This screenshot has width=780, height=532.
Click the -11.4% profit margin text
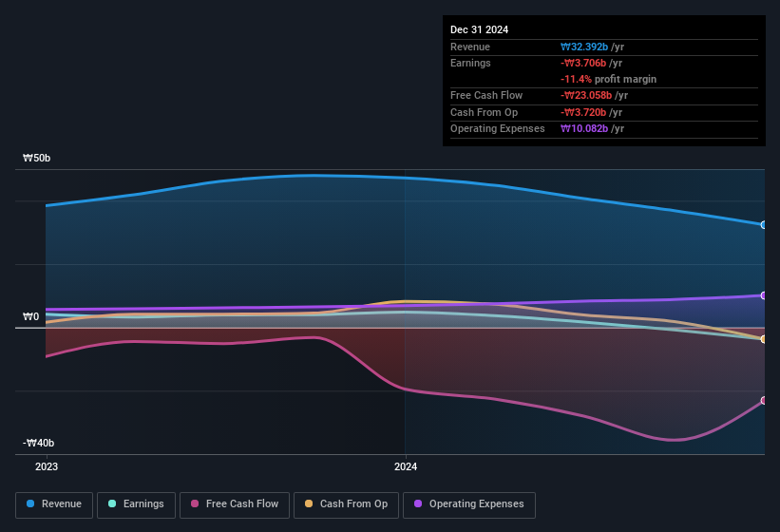tap(608, 79)
